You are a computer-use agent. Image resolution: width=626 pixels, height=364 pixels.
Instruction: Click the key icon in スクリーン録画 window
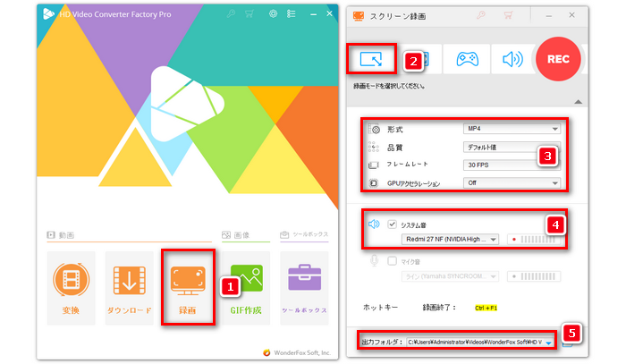point(481,15)
